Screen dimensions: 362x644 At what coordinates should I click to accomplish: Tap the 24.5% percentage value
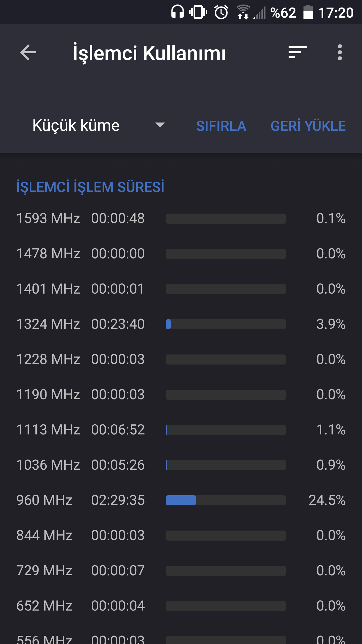coord(327,500)
